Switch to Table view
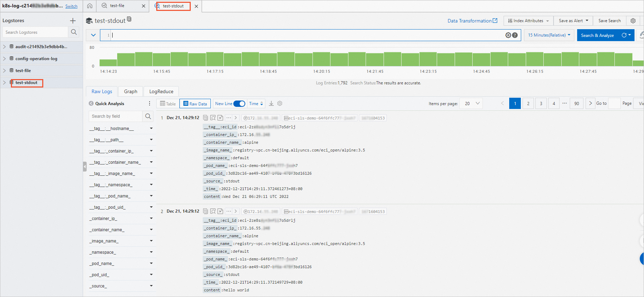Screen dimensions: 644x297 tap(168, 104)
